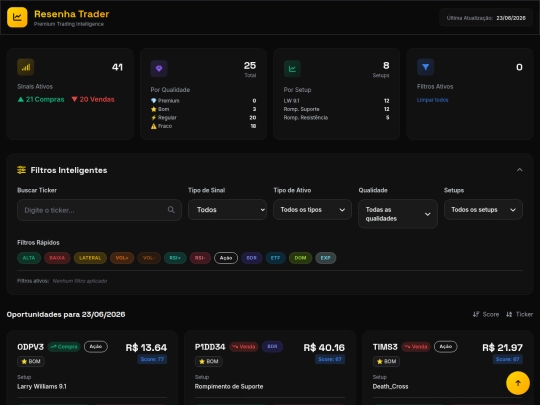Viewport: 540px width, 405px height.
Task: Toggle the BDR quick filter chip
Action: point(251,258)
